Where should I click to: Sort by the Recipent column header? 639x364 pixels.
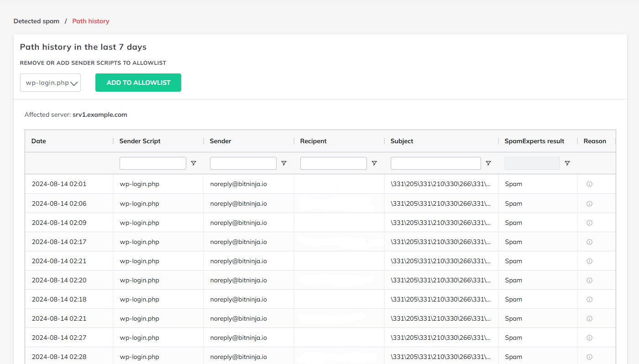pos(314,141)
